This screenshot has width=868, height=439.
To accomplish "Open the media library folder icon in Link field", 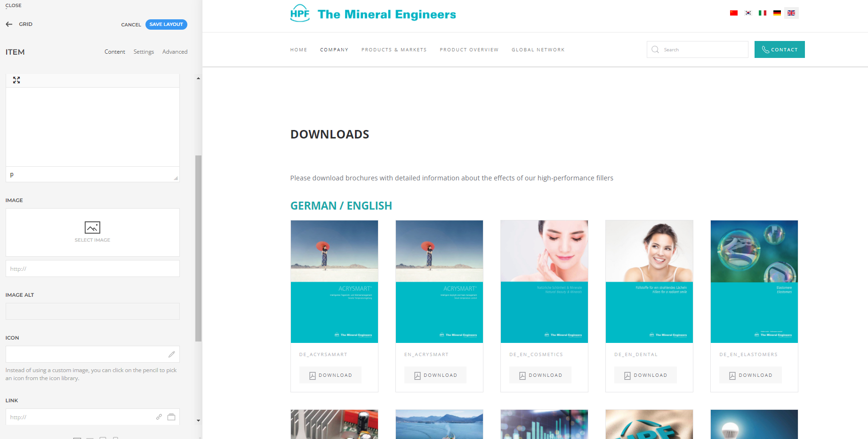I will [x=171, y=417].
